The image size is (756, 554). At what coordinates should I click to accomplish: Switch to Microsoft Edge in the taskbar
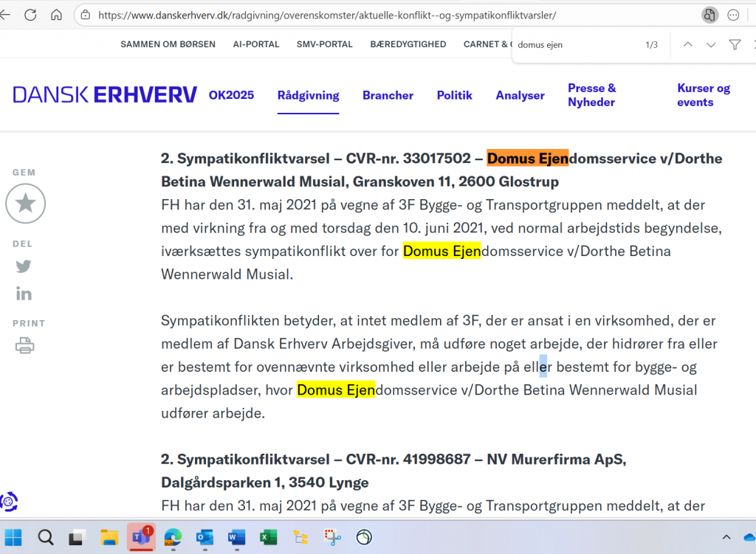pyautogui.click(x=173, y=537)
